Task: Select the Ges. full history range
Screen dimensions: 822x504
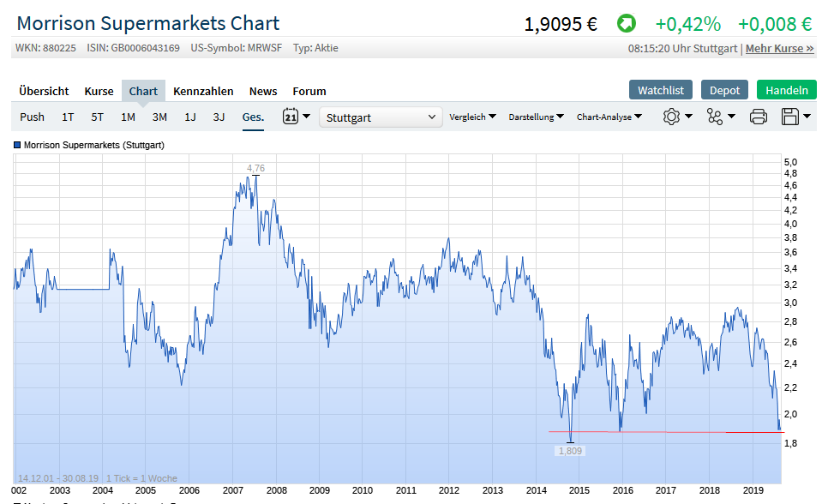Action: 253,117
